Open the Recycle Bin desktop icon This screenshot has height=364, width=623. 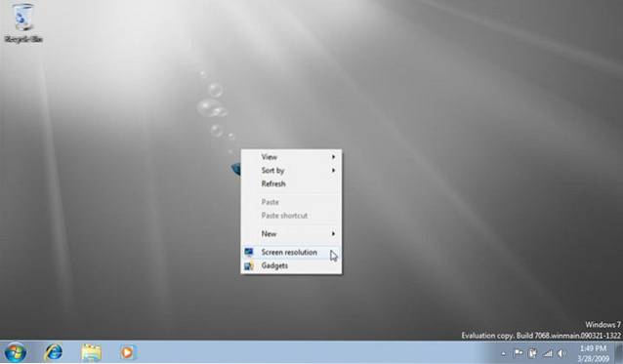click(23, 23)
